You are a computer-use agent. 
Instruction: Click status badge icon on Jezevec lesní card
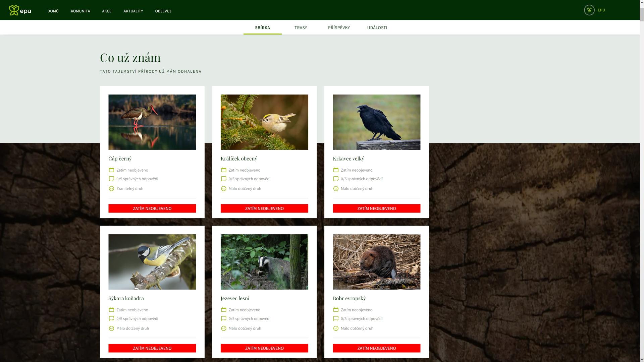pyautogui.click(x=224, y=328)
